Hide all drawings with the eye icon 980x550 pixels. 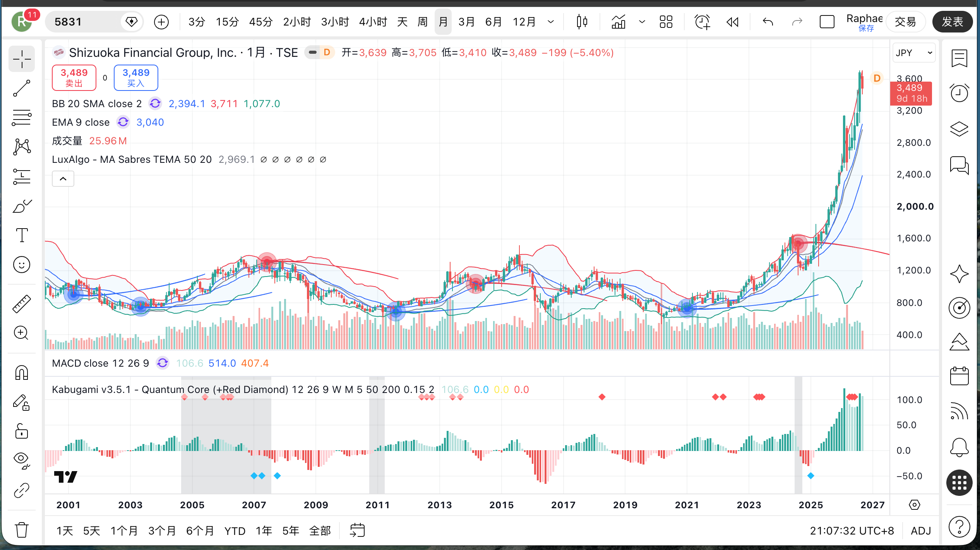click(x=22, y=461)
